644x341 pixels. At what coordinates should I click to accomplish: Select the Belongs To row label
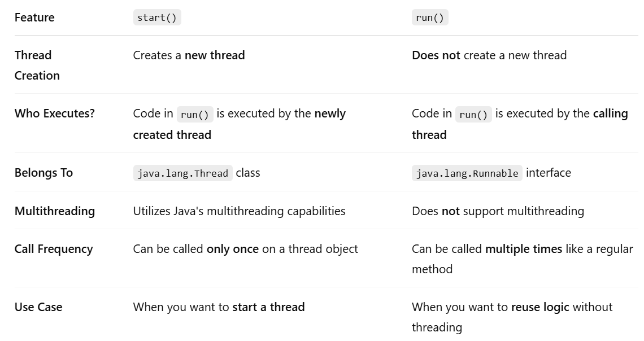[x=43, y=173]
